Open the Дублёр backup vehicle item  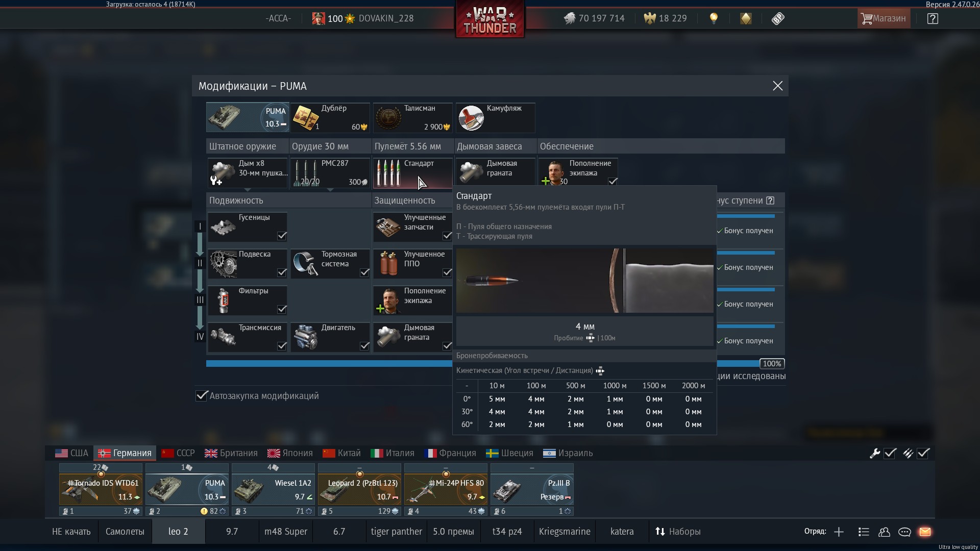pos(330,117)
